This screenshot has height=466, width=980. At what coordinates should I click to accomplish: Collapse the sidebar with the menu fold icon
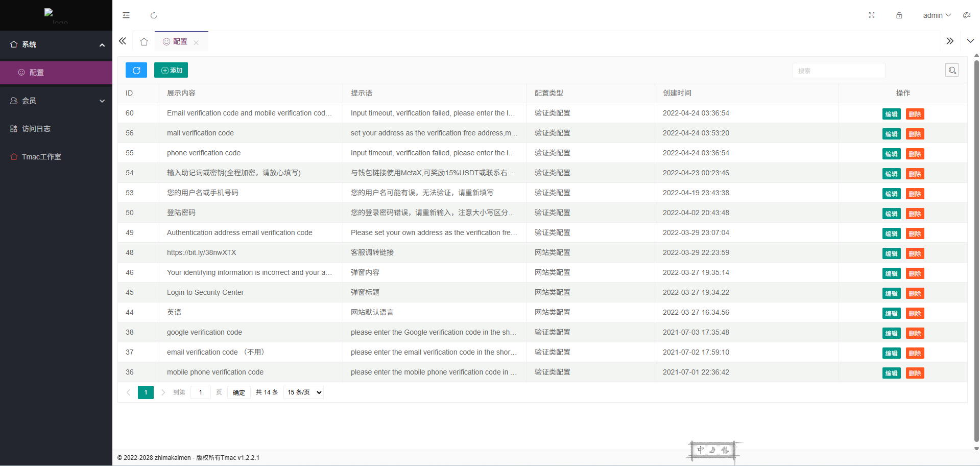point(126,15)
